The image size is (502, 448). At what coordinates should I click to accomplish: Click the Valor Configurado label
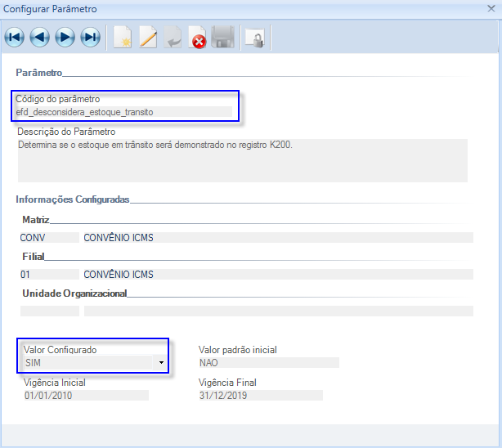(61, 349)
